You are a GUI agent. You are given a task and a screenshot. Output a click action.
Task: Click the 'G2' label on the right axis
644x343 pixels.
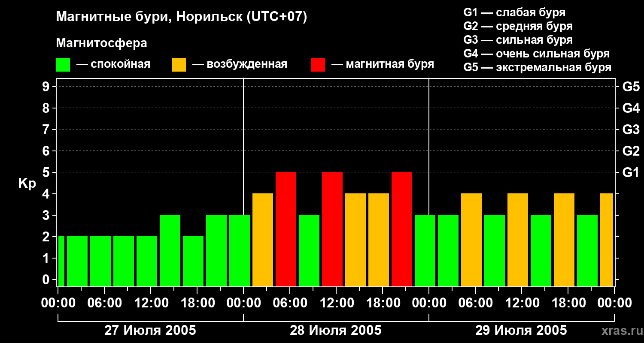[x=631, y=151]
